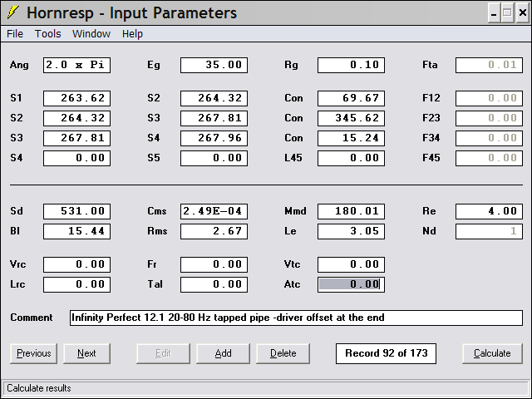Select the Eg field with 35.00
The image size is (532, 399).
tap(214, 65)
